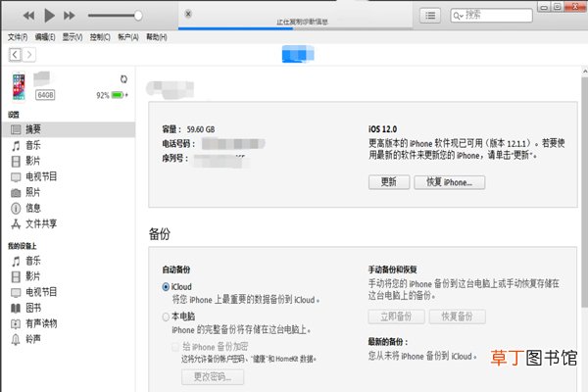Select the iCloud backup radio button
This screenshot has height=392, width=588.
(x=166, y=287)
